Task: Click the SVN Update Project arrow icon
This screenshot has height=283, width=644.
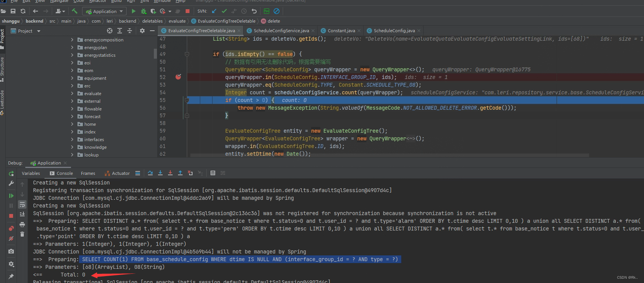Action: [x=214, y=11]
